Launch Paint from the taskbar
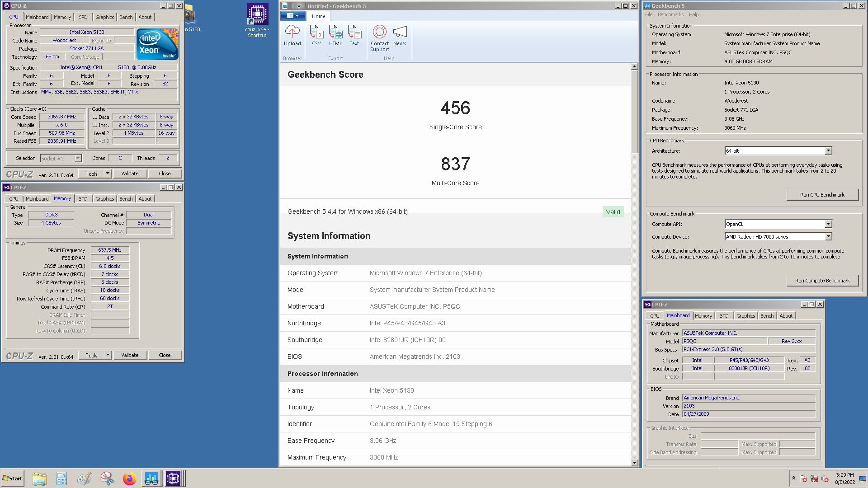 [84, 479]
